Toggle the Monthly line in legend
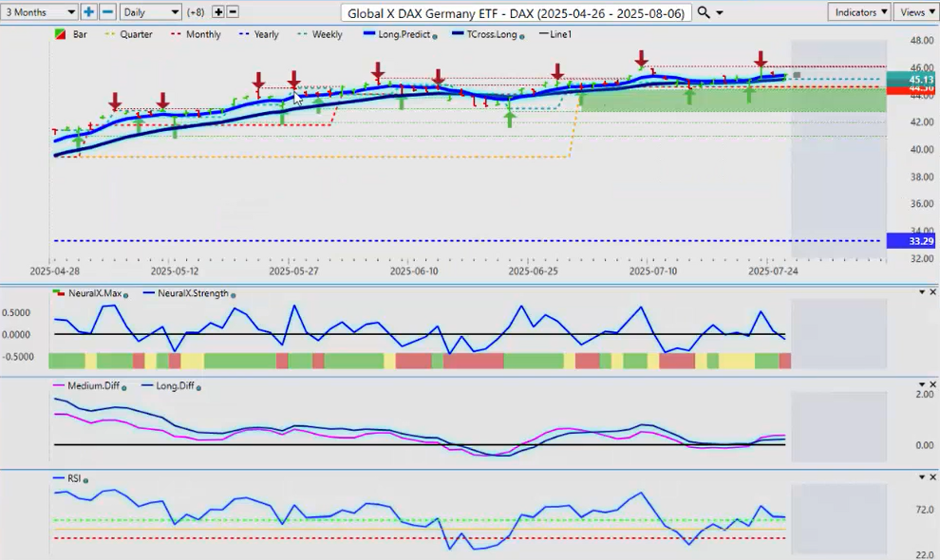This screenshot has height=560, width=940. pyautogui.click(x=197, y=34)
